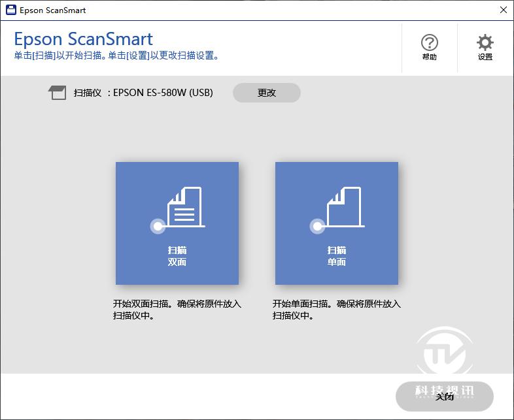Screen dimensions: 514x420
Task: Click the Epson ScanSmart title bar app icon
Action: (11, 10)
